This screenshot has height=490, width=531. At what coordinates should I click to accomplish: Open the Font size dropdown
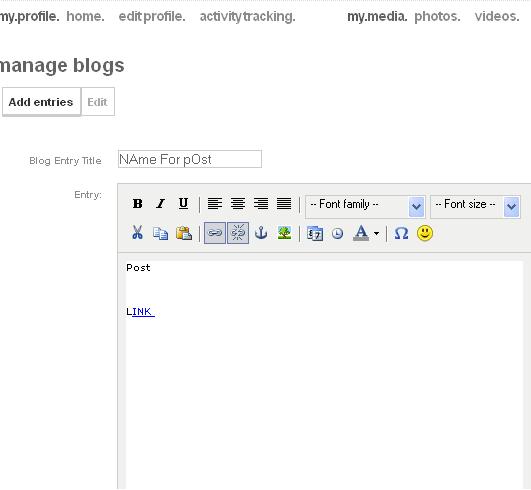pyautogui.click(x=475, y=206)
